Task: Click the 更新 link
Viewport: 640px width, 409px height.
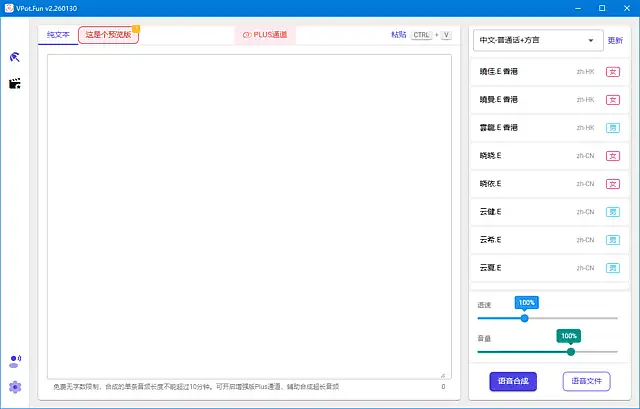Action: pyautogui.click(x=614, y=41)
